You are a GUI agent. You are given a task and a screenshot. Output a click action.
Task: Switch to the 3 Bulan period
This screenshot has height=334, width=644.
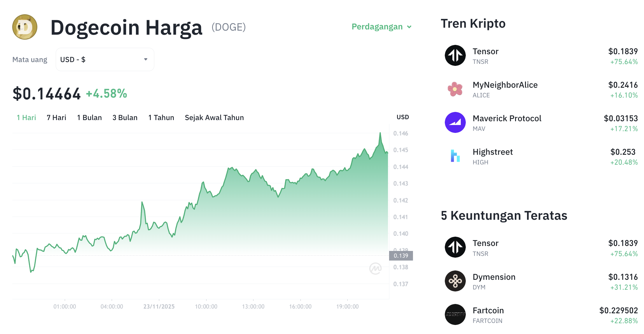coord(125,117)
